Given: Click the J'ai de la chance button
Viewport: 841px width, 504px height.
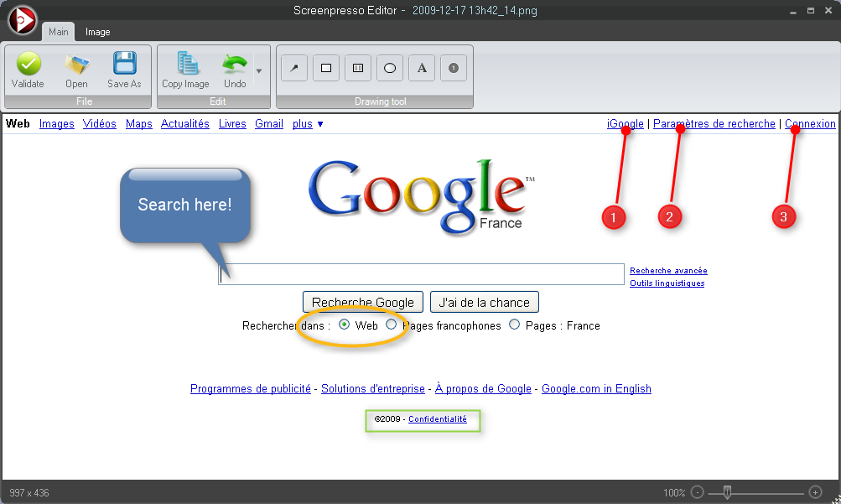Looking at the screenshot, I should (x=485, y=303).
